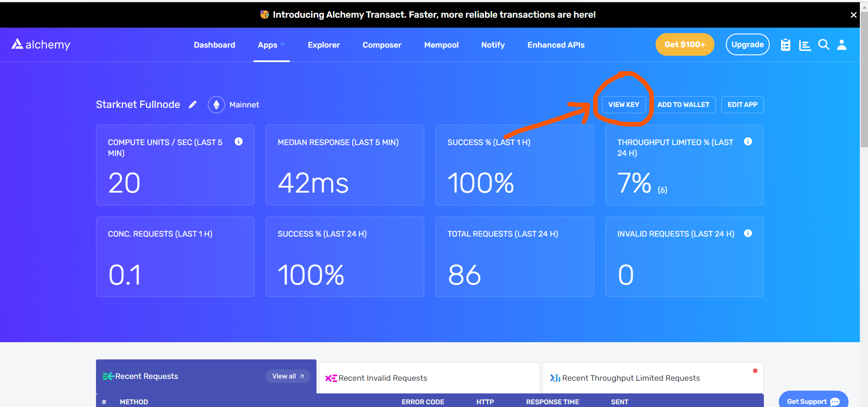Open Get Support chat button
This screenshot has height=407, width=868.
(x=813, y=400)
